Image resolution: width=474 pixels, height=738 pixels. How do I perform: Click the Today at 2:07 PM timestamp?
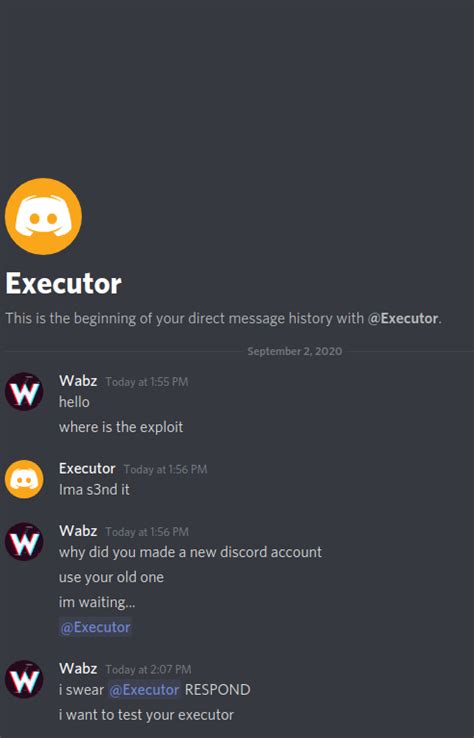point(148,669)
